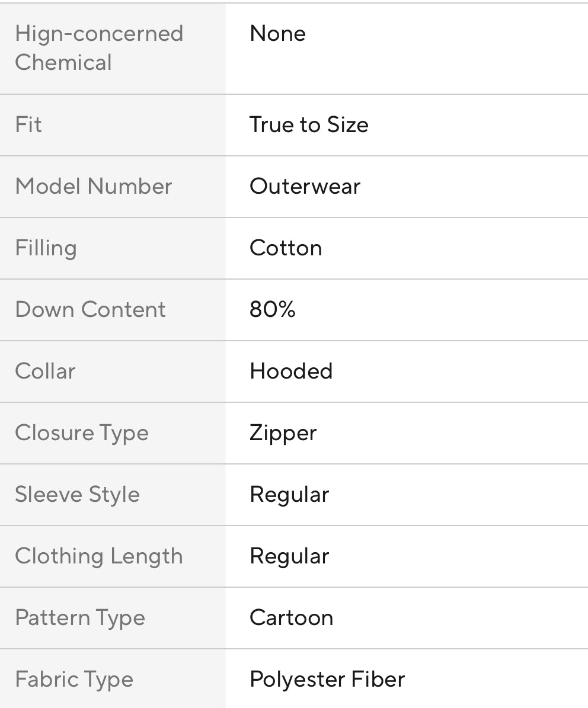Click the 'Fit' attribute label
The width and height of the screenshot is (588, 708).
point(28,125)
